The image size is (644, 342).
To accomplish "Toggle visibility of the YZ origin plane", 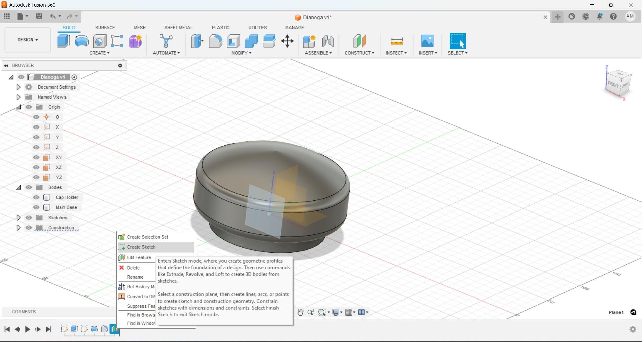I will [x=36, y=177].
